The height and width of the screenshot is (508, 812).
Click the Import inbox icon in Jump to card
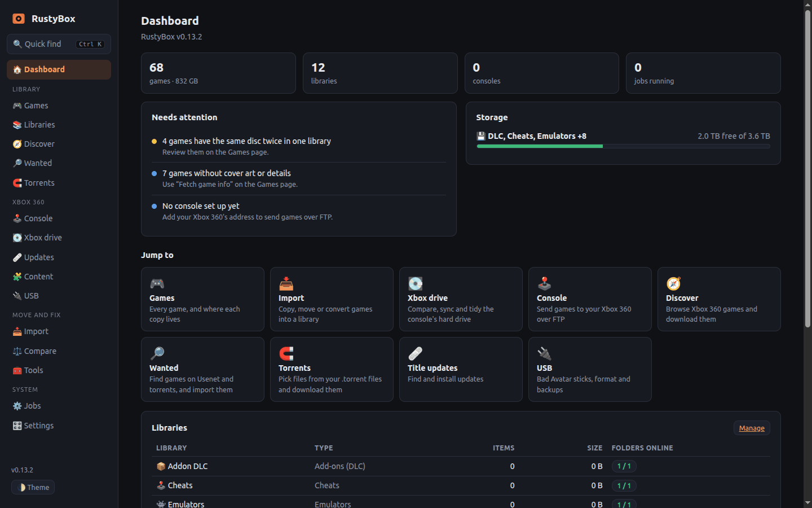[286, 283]
